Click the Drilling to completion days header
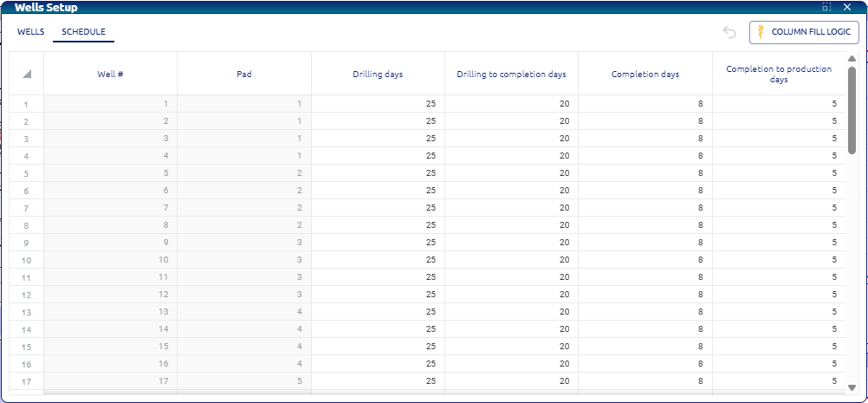 (511, 74)
